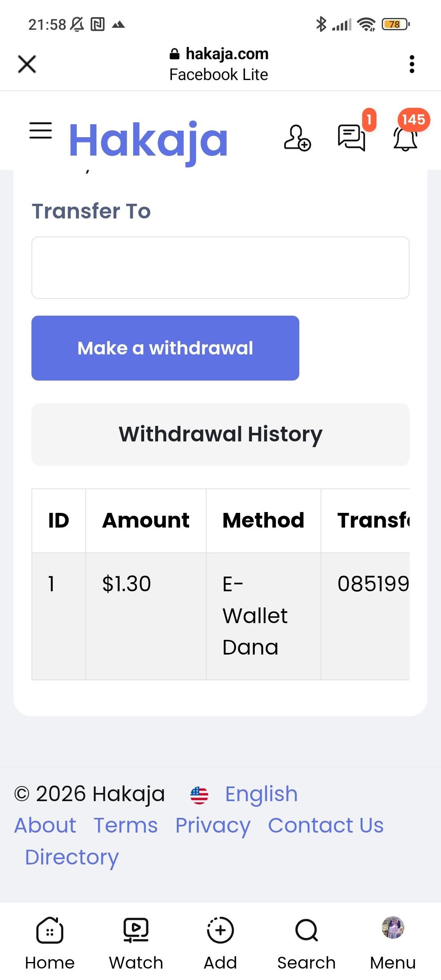
Task: Click the Transfer To input field
Action: pos(220,267)
